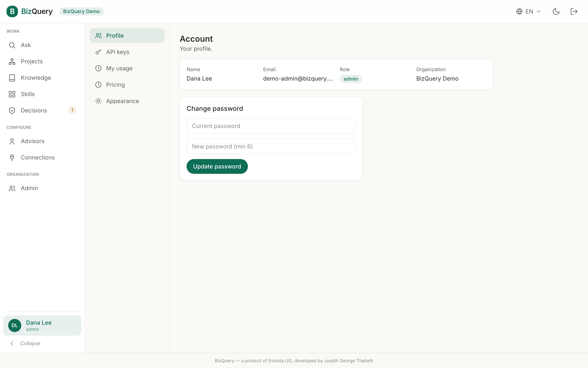588x368 pixels.
Task: Open the Appearance tab
Action: tap(127, 101)
